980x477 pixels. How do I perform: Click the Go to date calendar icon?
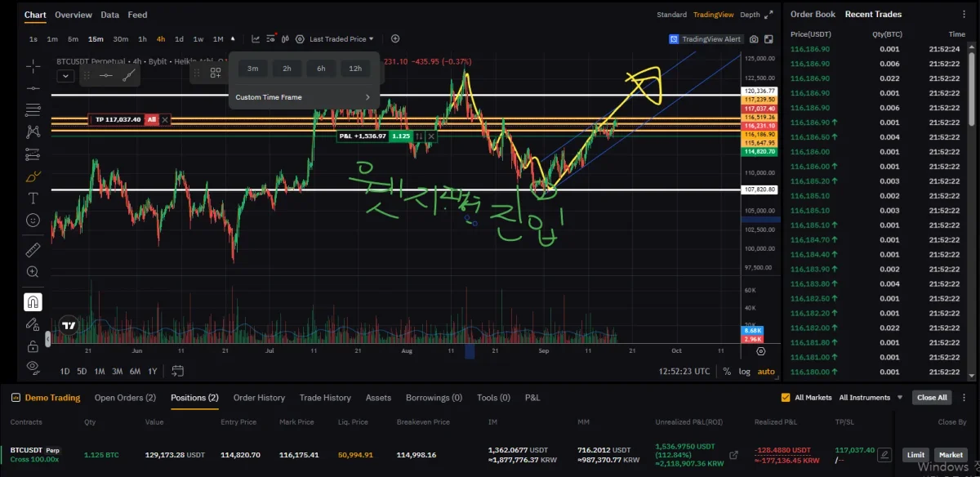click(178, 371)
